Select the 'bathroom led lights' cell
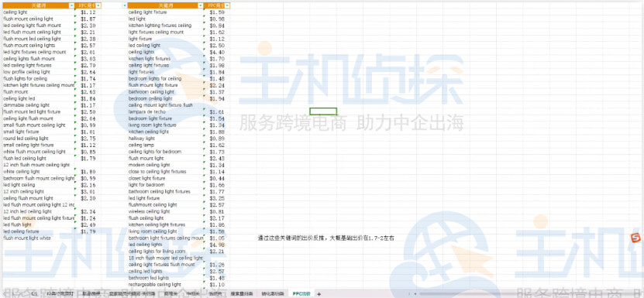Image resolution: width=644 pixels, height=298 pixels. [x=166, y=278]
